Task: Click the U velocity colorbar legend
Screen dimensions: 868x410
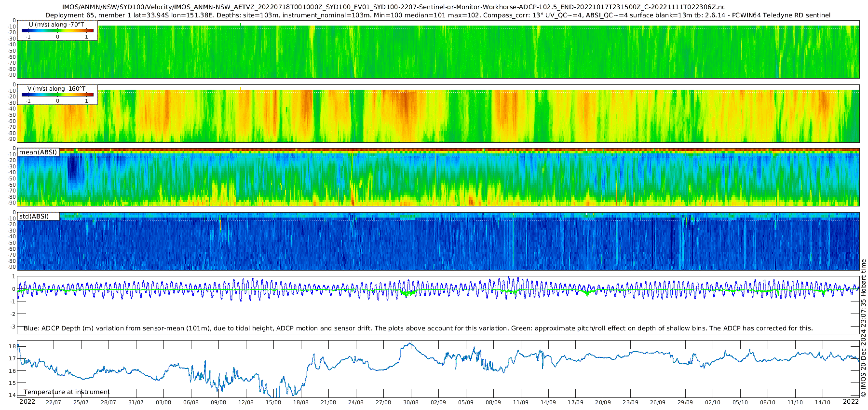Action: tap(57, 31)
